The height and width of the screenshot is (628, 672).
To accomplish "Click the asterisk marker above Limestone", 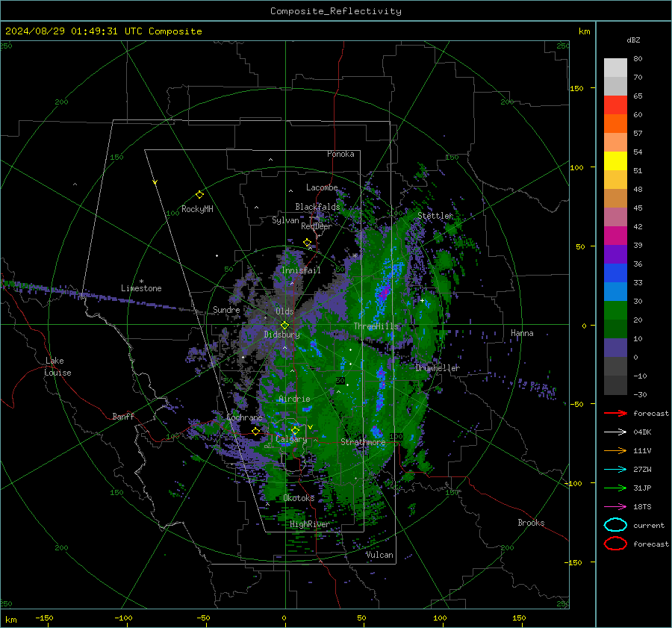I will coord(141,282).
